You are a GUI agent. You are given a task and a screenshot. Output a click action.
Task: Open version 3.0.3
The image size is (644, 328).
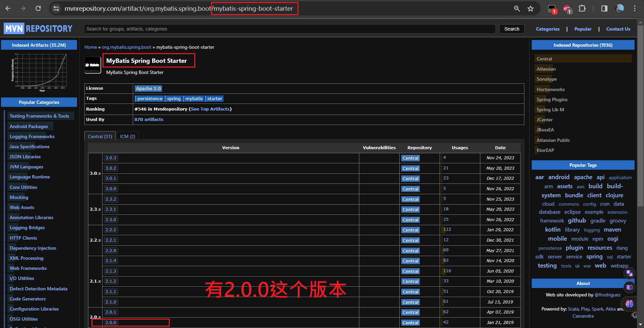pos(111,158)
